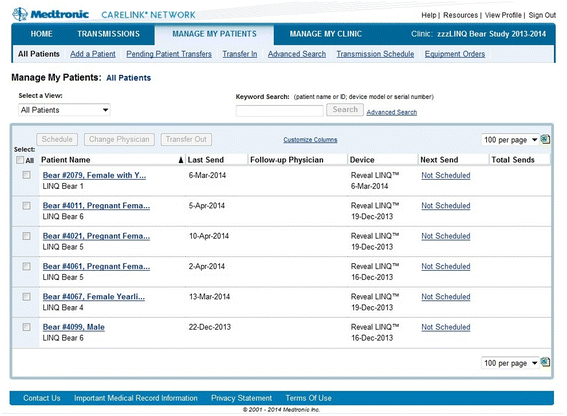Open the Manage My Clinic tab
The image size is (567, 416).
(325, 34)
